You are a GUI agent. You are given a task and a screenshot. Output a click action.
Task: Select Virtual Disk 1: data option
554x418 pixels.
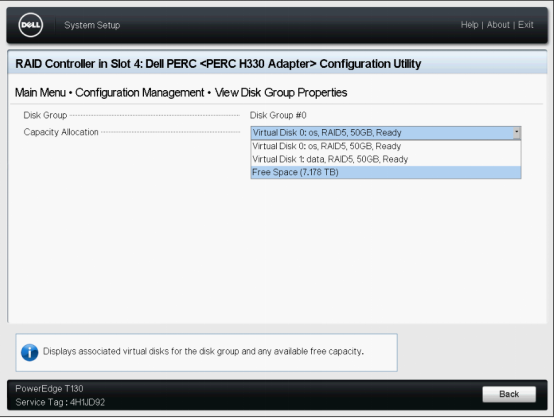click(x=386, y=159)
